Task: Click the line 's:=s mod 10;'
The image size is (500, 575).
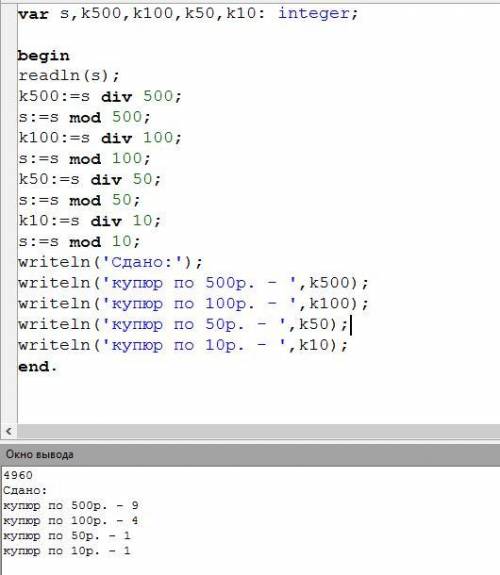Action: (79, 242)
